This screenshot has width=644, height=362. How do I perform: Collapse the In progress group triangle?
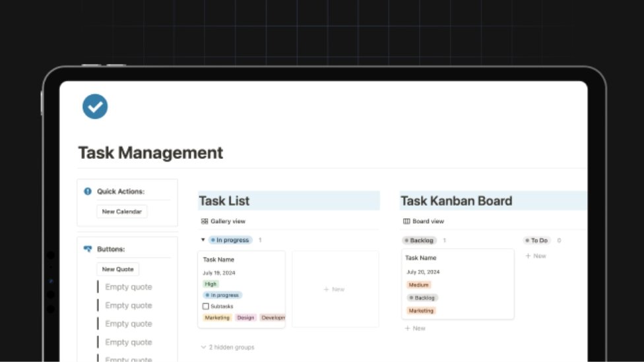point(203,240)
